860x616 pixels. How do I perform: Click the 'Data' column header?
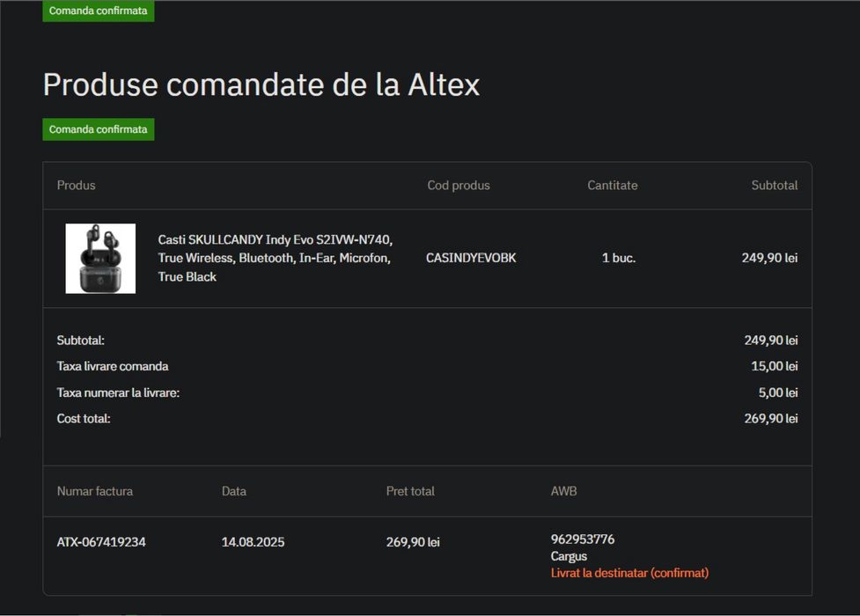pos(233,491)
